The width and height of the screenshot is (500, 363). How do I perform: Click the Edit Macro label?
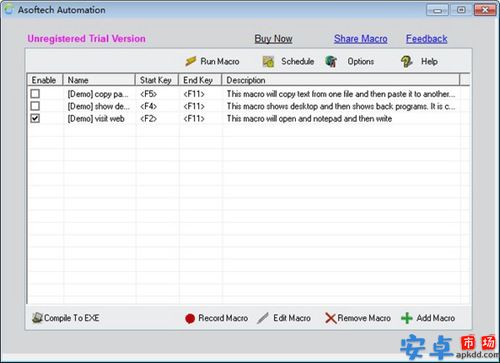point(292,318)
